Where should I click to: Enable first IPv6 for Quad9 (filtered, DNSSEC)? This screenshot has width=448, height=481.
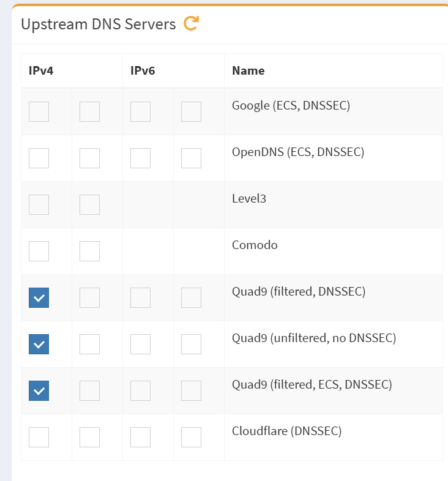click(140, 297)
